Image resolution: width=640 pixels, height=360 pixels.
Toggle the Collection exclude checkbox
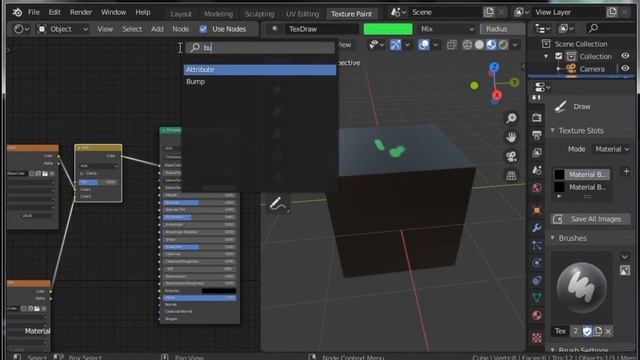click(x=558, y=56)
